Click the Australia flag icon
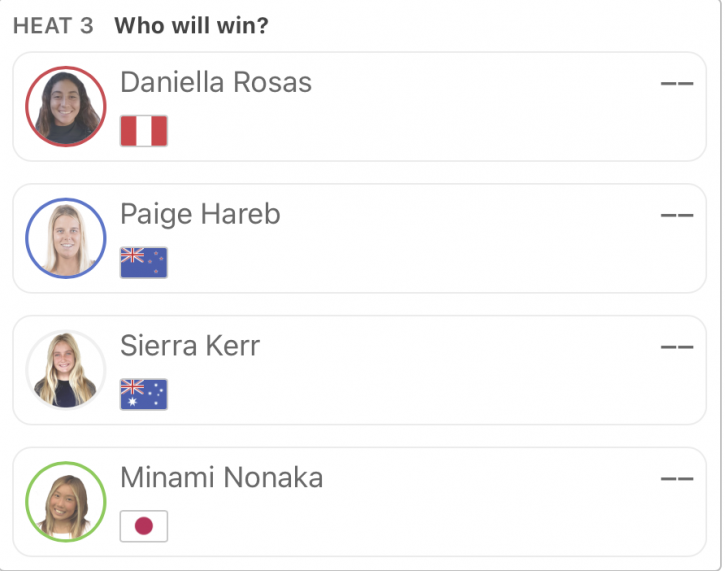725x571 pixels. (x=144, y=394)
